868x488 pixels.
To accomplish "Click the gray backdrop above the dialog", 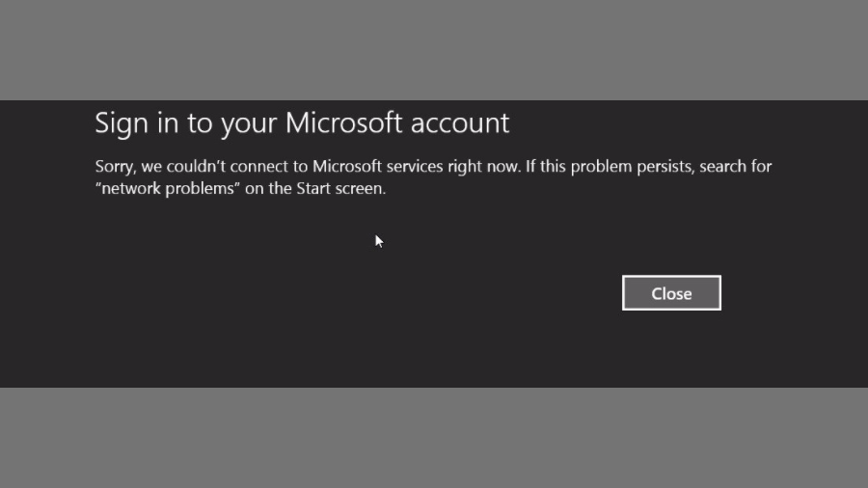I will click(x=434, y=48).
